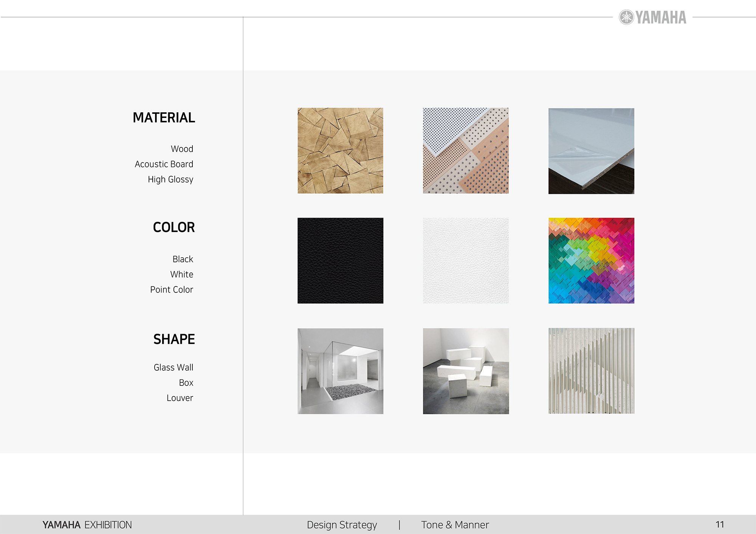Viewport: 756px width, 534px height.
Task: Click the MATERIAL heading
Action: (x=164, y=118)
